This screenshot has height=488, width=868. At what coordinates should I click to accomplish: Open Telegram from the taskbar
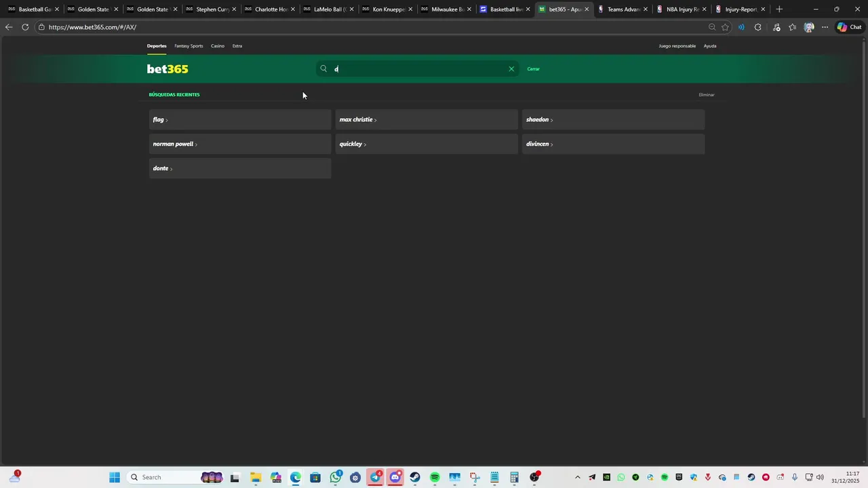click(375, 477)
